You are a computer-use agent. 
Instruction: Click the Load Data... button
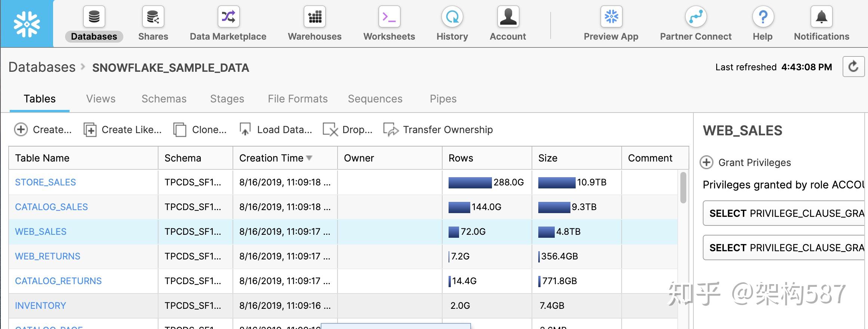pos(276,130)
